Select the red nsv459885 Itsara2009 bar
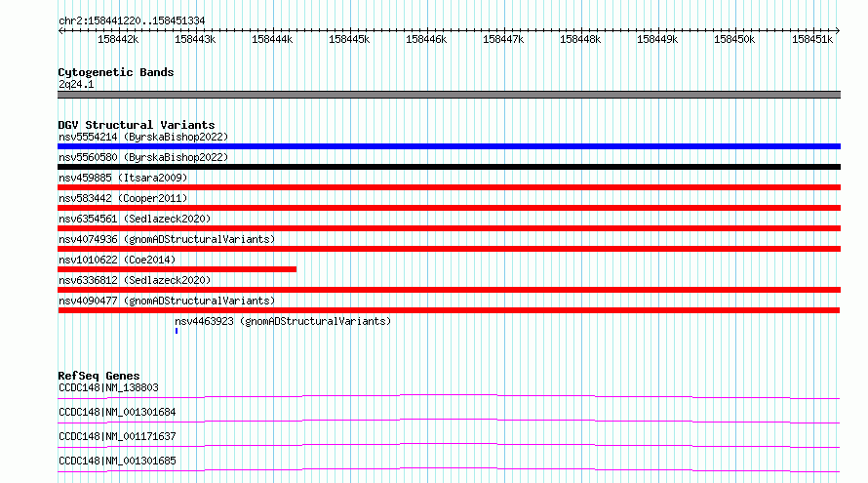This screenshot has height=483, width=868. (x=449, y=187)
